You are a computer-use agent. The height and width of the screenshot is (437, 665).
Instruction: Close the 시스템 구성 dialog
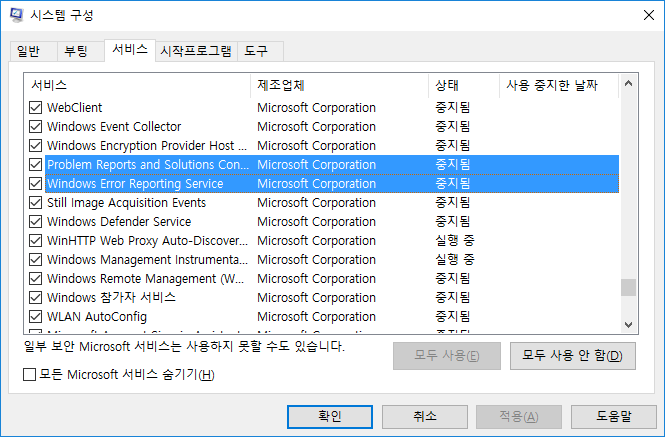tap(648, 15)
